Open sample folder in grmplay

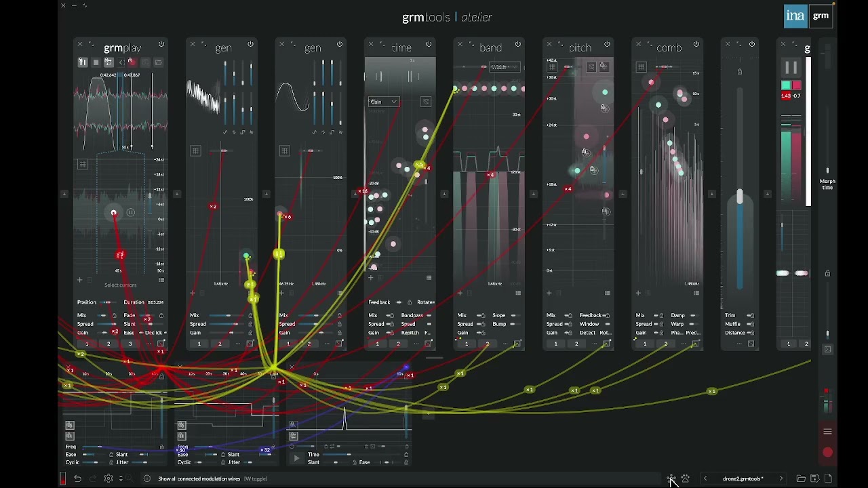158,62
